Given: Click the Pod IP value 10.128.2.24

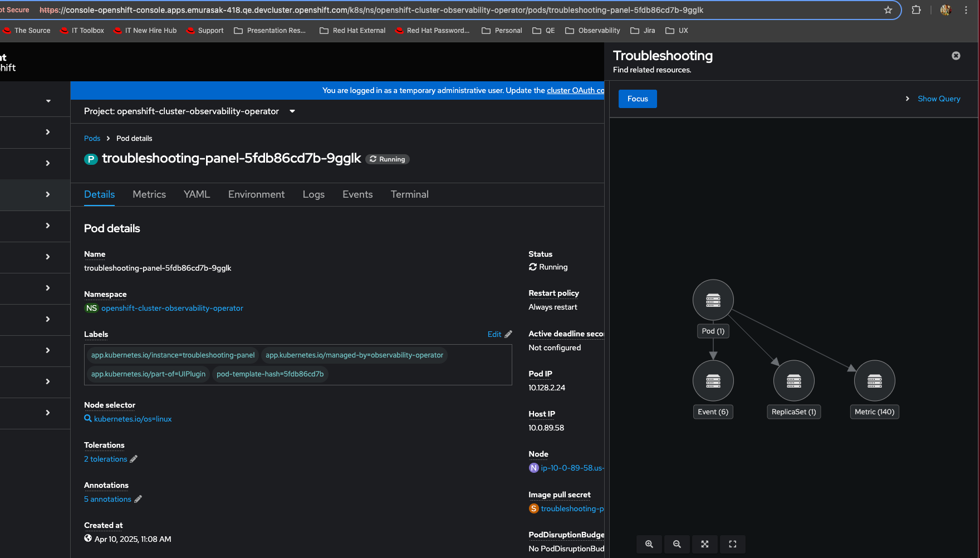Looking at the screenshot, I should click(547, 388).
